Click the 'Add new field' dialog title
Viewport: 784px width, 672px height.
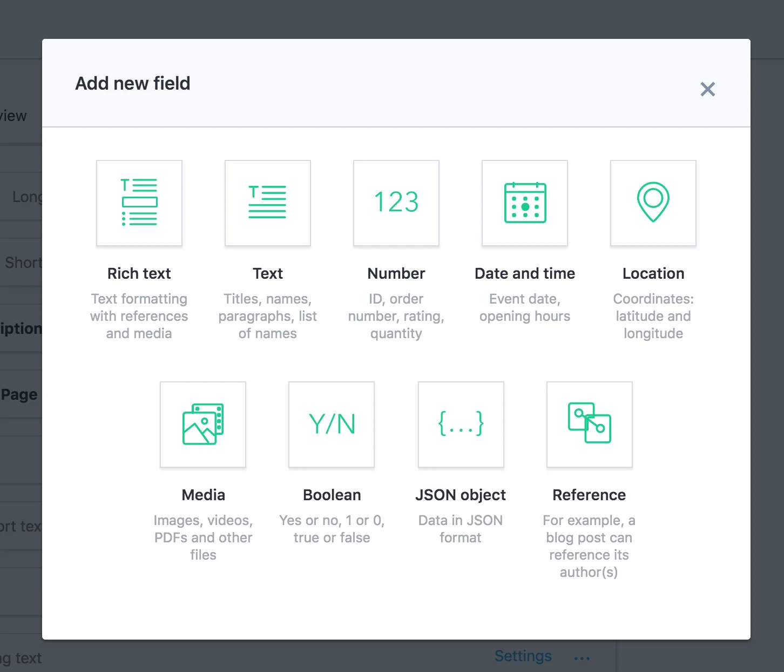[x=133, y=83]
